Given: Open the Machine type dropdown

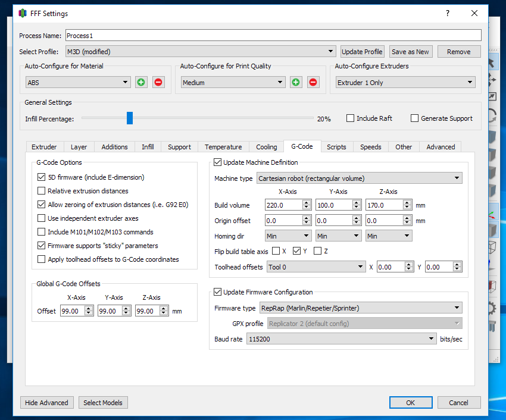Looking at the screenshot, I should pyautogui.click(x=360, y=178).
